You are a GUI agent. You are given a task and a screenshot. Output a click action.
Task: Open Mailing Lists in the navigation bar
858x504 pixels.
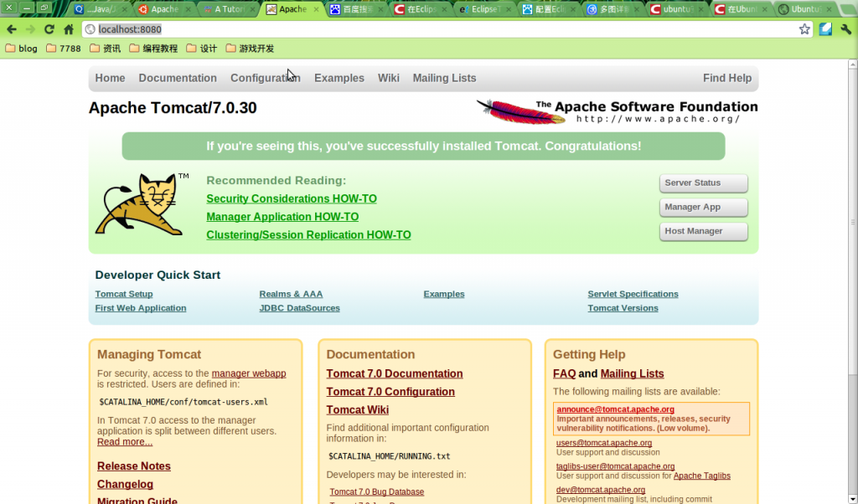[444, 78]
